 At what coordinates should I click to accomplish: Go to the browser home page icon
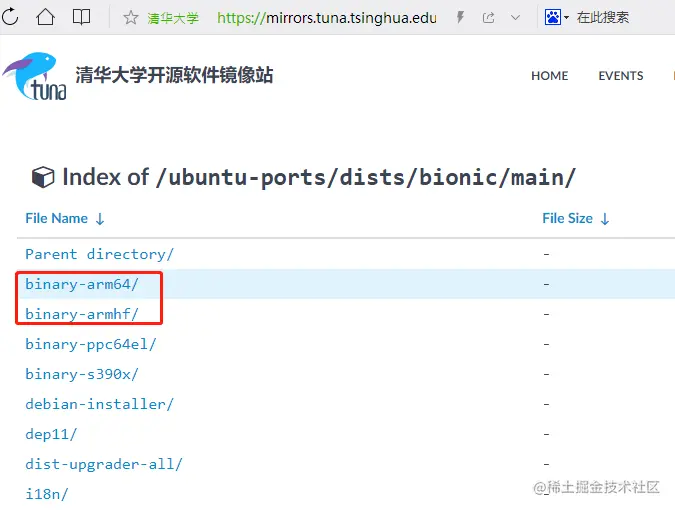pyautogui.click(x=45, y=17)
